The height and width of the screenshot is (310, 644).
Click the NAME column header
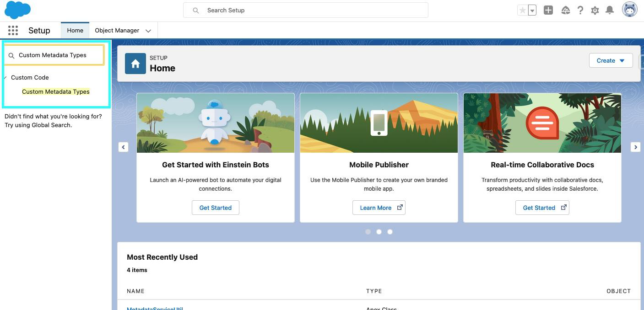pos(135,291)
